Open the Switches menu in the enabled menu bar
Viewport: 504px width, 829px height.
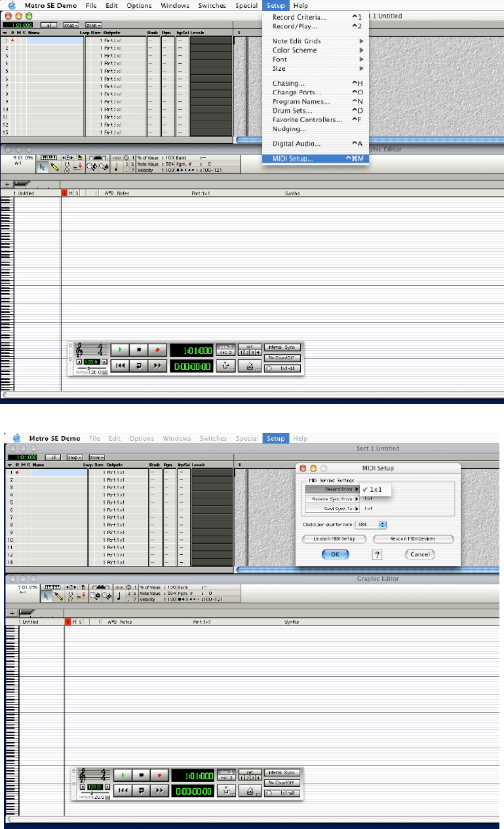pos(212,5)
